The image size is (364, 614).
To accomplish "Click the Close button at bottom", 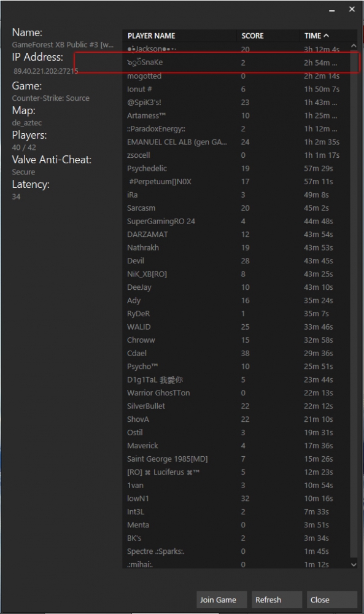I will [331, 599].
